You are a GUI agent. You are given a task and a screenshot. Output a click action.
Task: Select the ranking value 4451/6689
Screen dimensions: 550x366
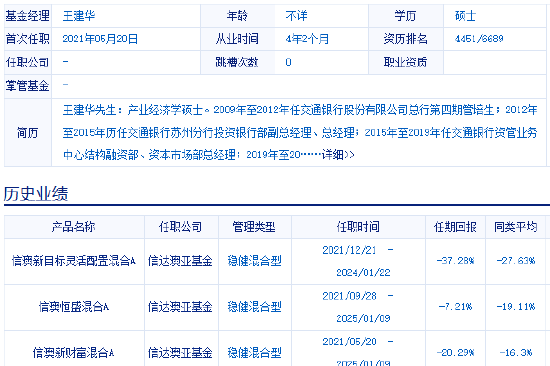(479, 39)
